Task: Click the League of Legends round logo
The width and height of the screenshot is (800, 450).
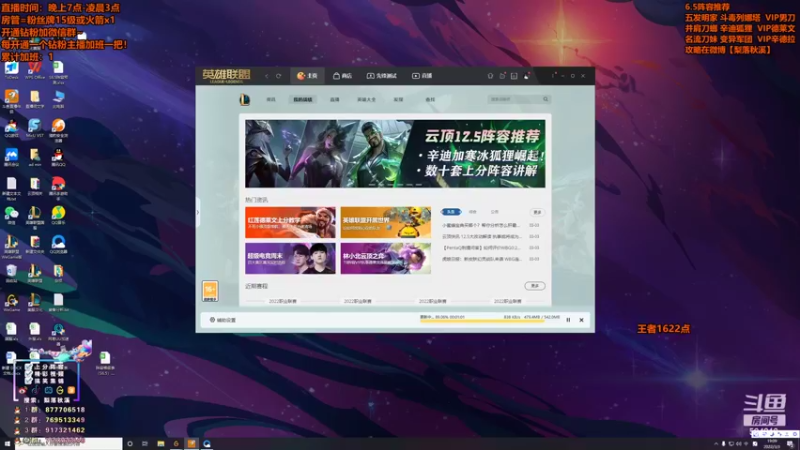Action: click(x=245, y=99)
